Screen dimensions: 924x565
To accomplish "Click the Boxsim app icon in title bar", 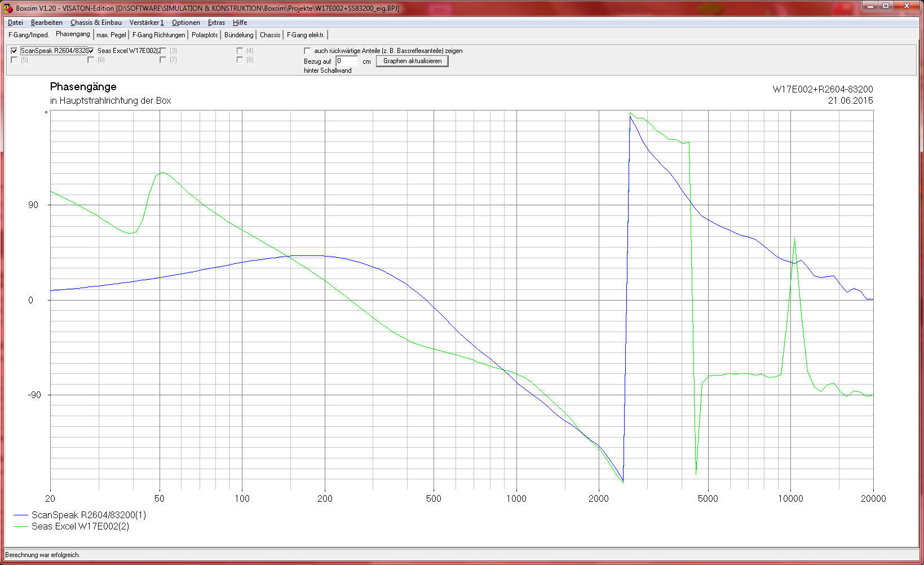I will pos(8,8).
